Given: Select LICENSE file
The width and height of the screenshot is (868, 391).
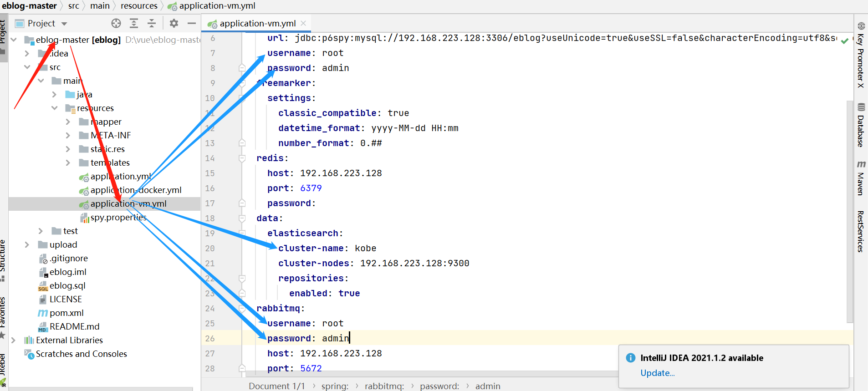Looking at the screenshot, I should (65, 299).
